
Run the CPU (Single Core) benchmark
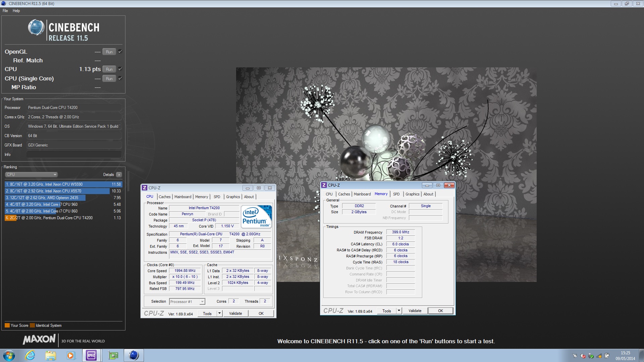[x=109, y=78]
